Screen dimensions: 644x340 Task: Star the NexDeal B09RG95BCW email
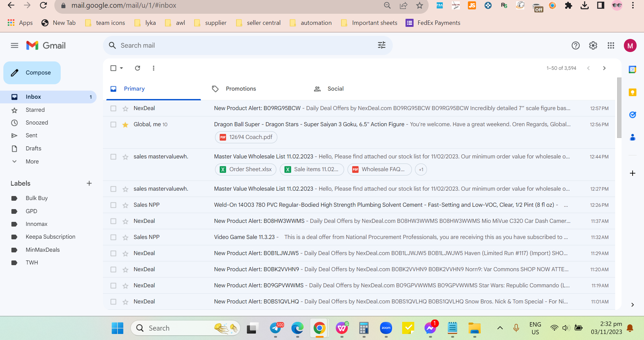pos(125,108)
